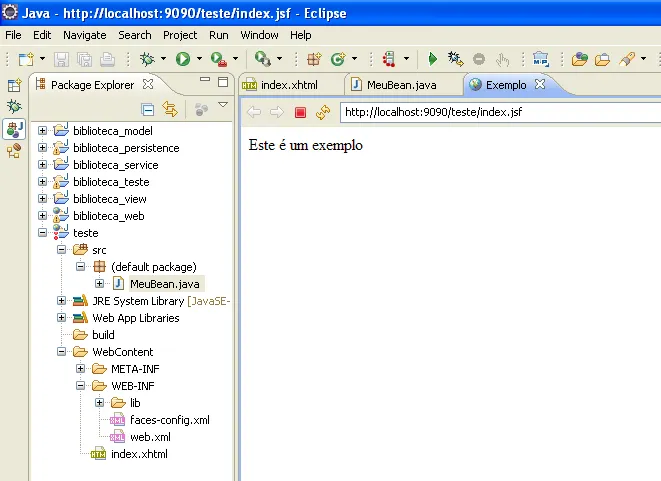
Task: Expand the biblioteca_model project
Action: point(42,131)
